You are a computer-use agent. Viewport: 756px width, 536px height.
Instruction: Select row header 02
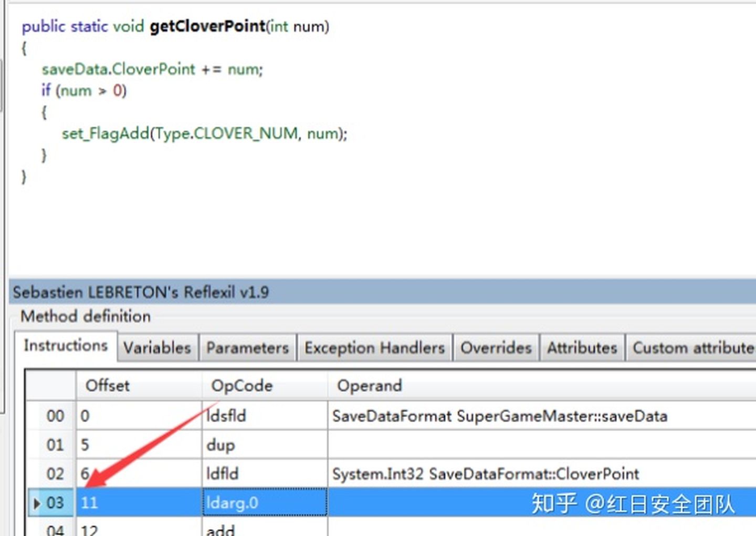(51, 473)
